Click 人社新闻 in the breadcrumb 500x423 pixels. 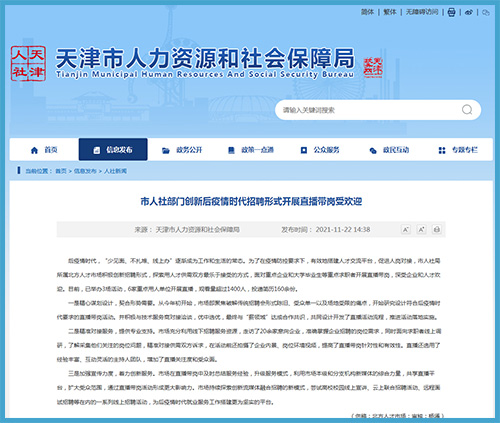point(115,171)
